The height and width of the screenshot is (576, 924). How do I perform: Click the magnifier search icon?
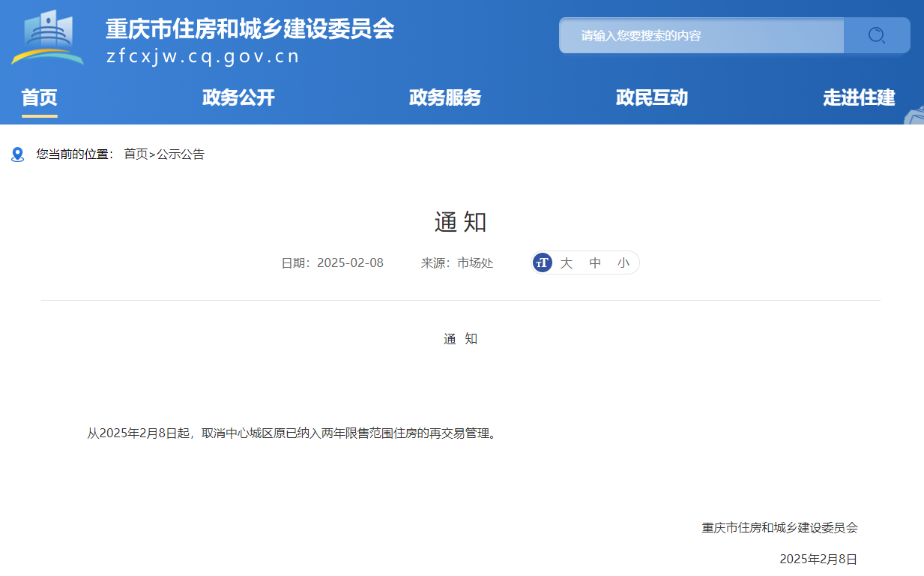click(x=876, y=35)
